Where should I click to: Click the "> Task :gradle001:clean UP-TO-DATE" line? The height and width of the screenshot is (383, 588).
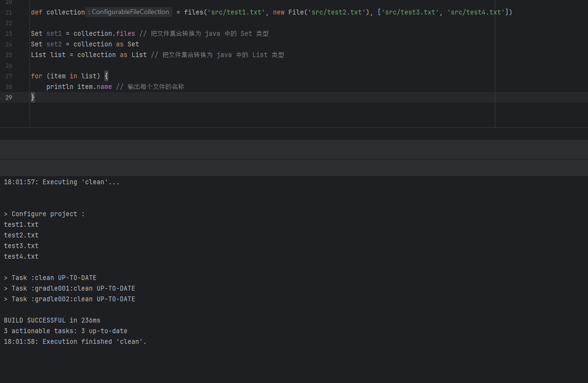[x=70, y=288]
